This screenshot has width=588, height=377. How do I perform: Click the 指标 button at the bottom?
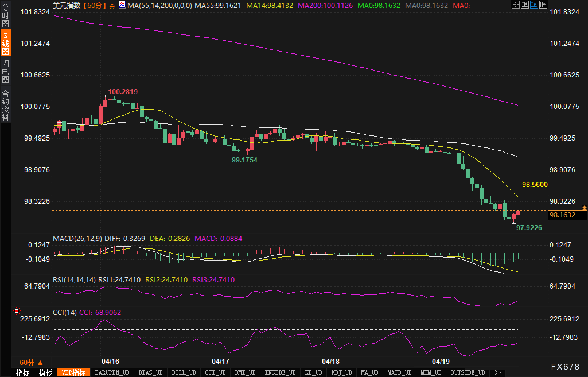(23, 372)
